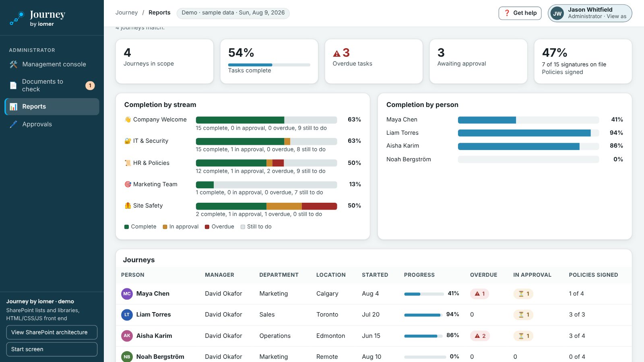Select Reports in the sidebar

point(52,107)
